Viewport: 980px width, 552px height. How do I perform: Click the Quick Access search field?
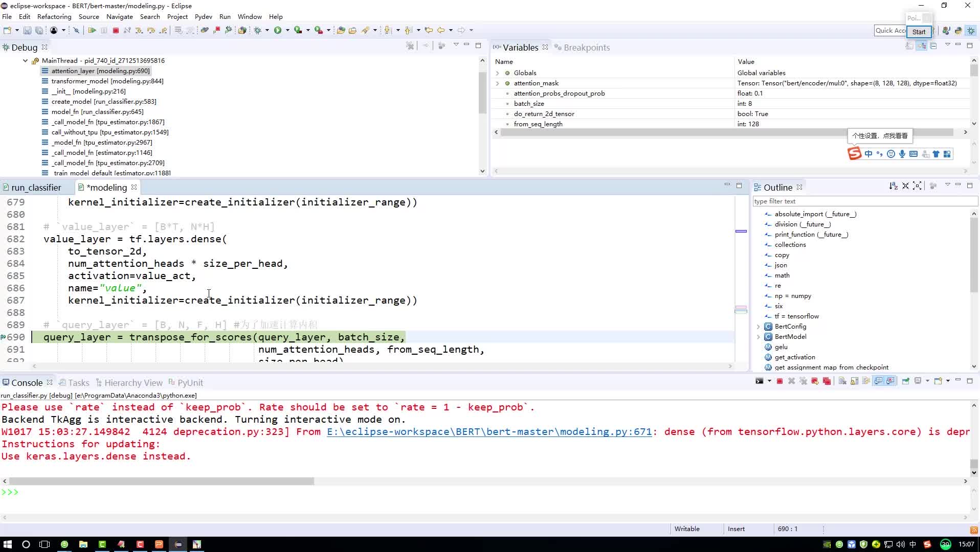tap(890, 31)
